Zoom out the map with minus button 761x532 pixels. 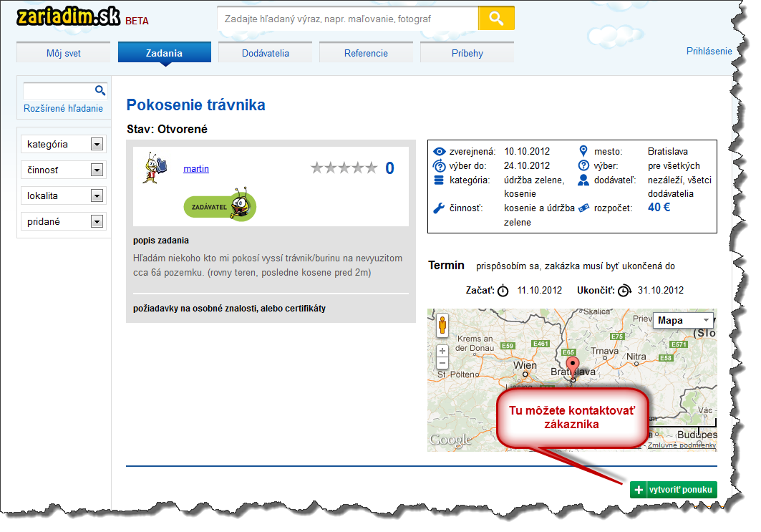(x=442, y=363)
